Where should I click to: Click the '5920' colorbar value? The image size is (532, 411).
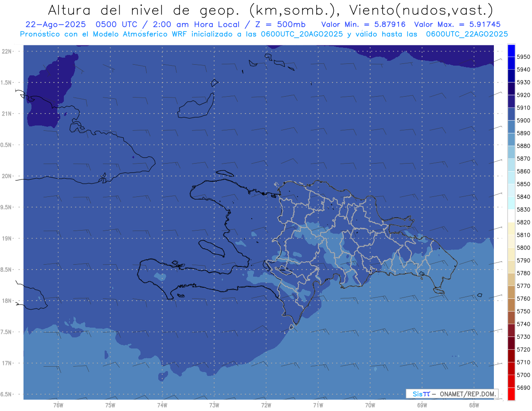tap(523, 95)
